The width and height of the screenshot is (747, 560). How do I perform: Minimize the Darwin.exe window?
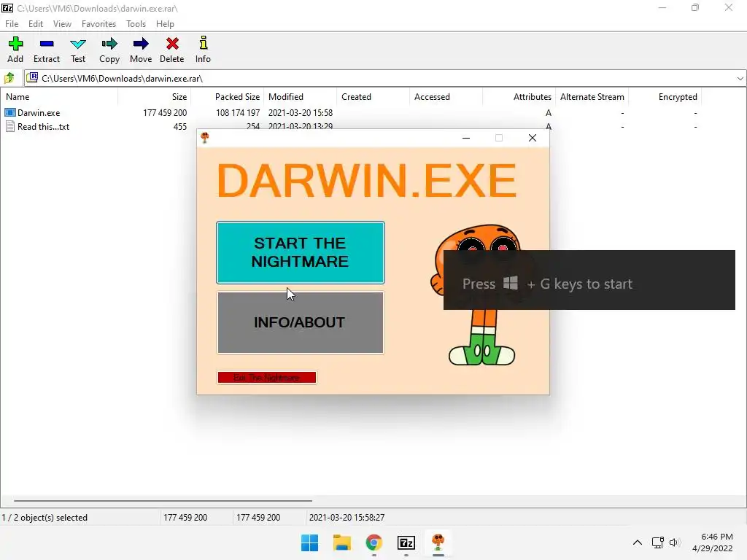[466, 138]
